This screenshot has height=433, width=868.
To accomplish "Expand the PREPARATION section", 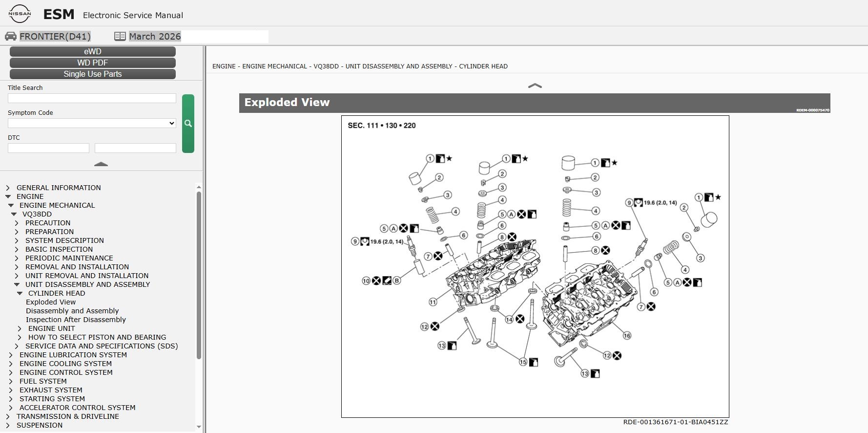I will (17, 232).
